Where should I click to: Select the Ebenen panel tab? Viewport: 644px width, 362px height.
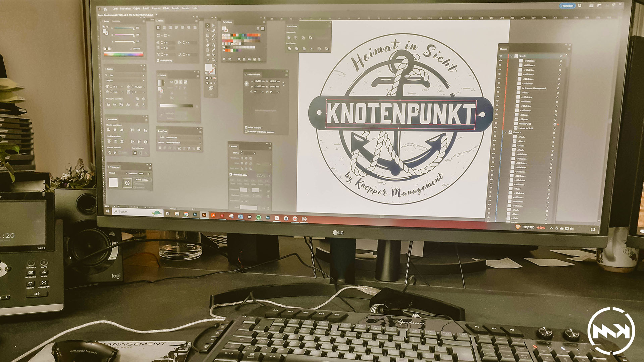pyautogui.click(x=503, y=49)
